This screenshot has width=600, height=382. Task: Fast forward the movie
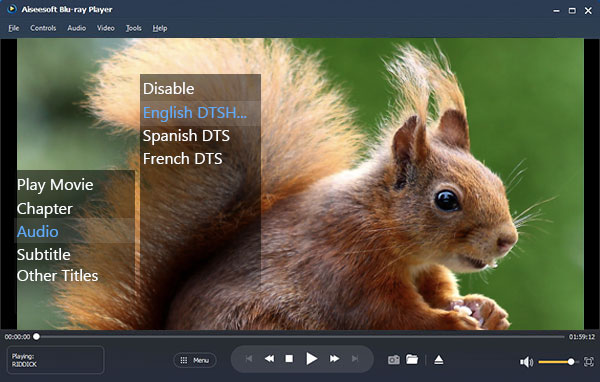(334, 359)
